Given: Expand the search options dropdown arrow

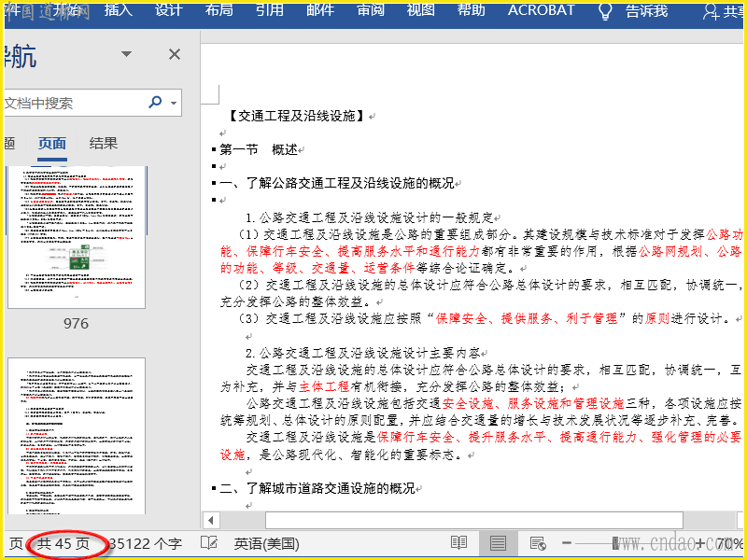Looking at the screenshot, I should 174,104.
